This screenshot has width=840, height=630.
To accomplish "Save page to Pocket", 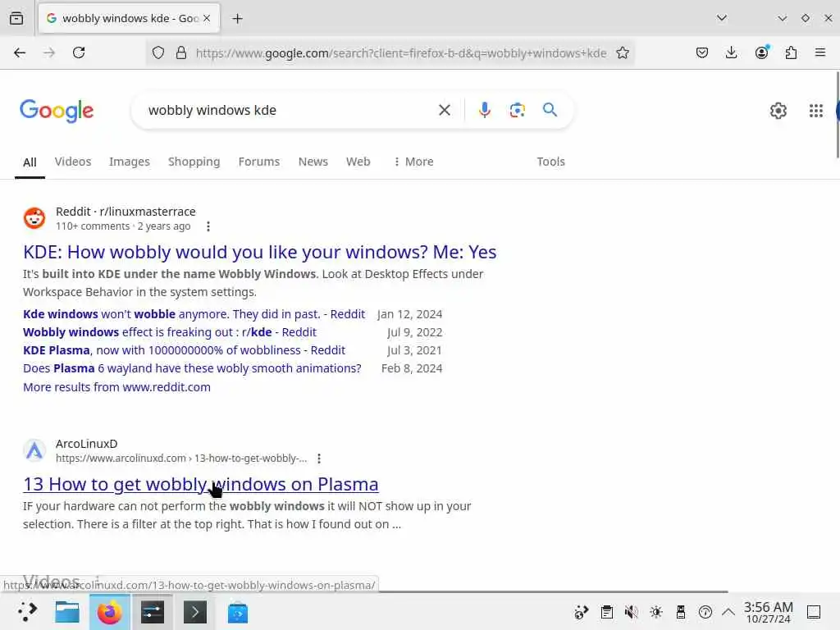I will pos(702,52).
